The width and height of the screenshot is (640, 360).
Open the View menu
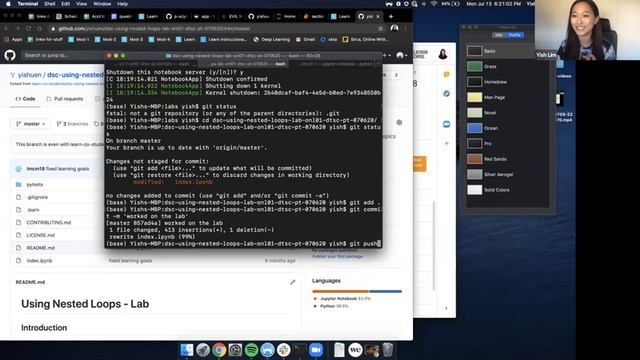coord(82,4)
